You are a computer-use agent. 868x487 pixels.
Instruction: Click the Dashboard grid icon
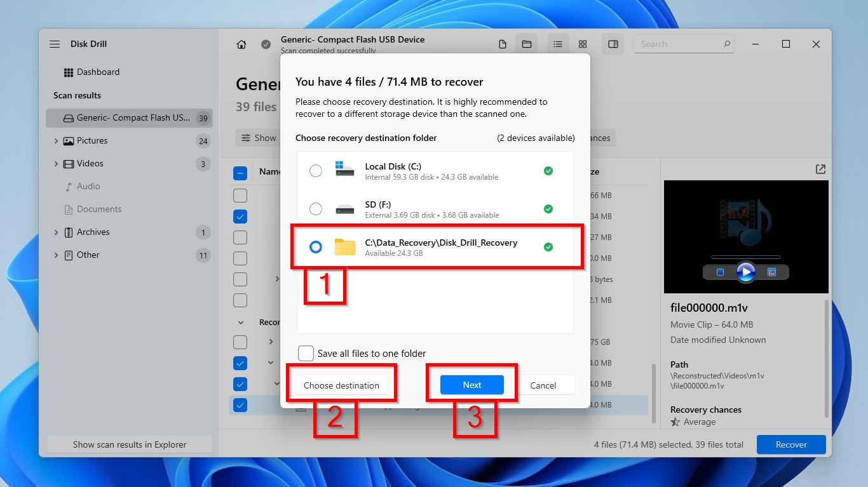coord(69,72)
